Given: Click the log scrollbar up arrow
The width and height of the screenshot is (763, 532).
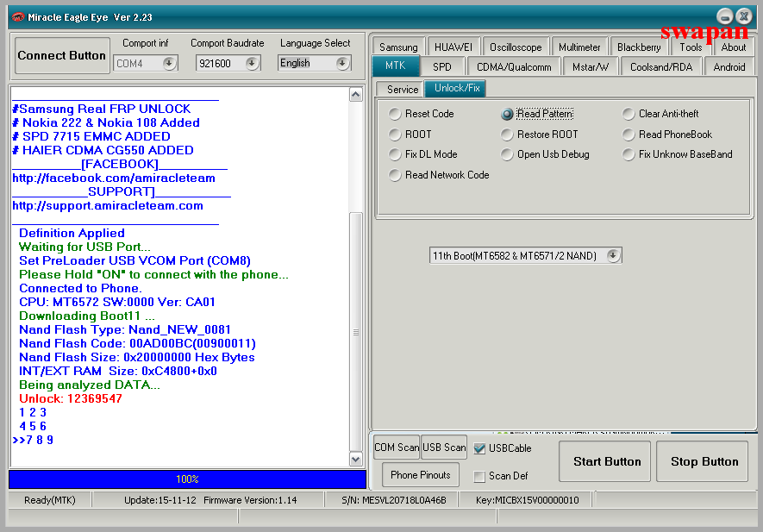Looking at the screenshot, I should (356, 95).
